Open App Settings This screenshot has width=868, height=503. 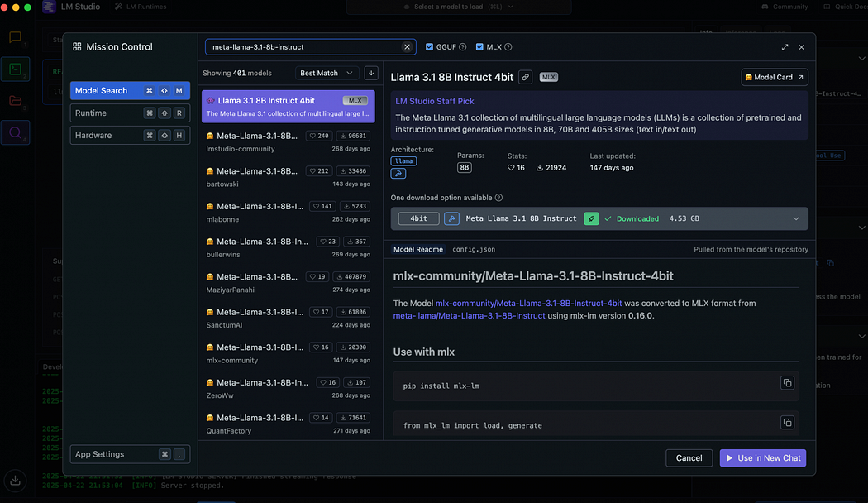click(x=130, y=454)
